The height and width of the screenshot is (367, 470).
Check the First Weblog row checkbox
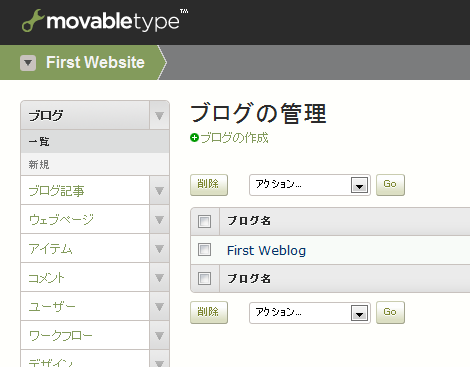[x=204, y=249]
